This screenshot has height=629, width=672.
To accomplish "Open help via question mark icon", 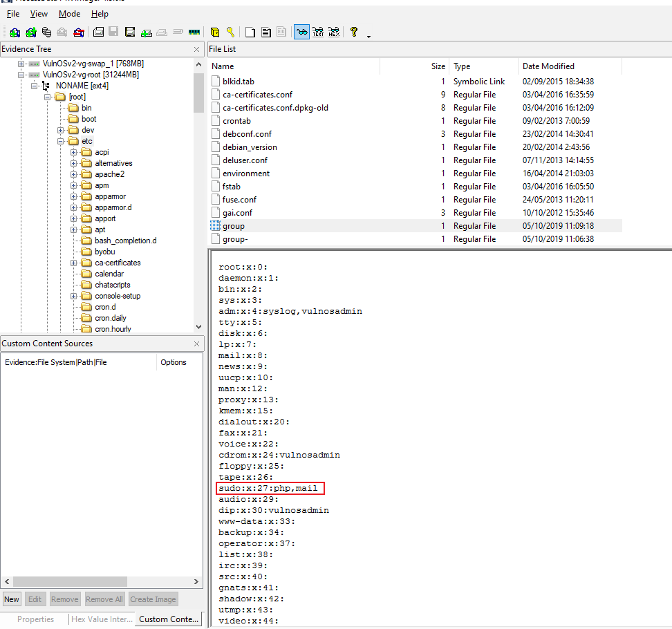I will [x=353, y=32].
